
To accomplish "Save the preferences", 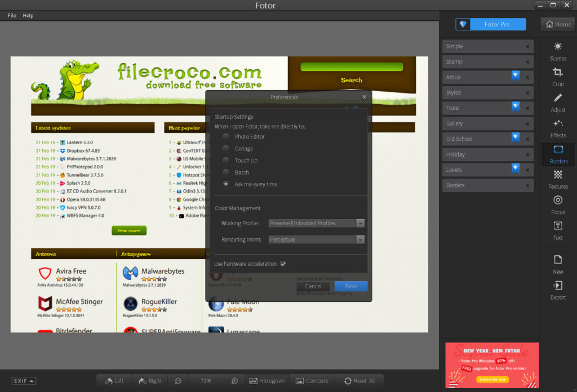I will 351,286.
